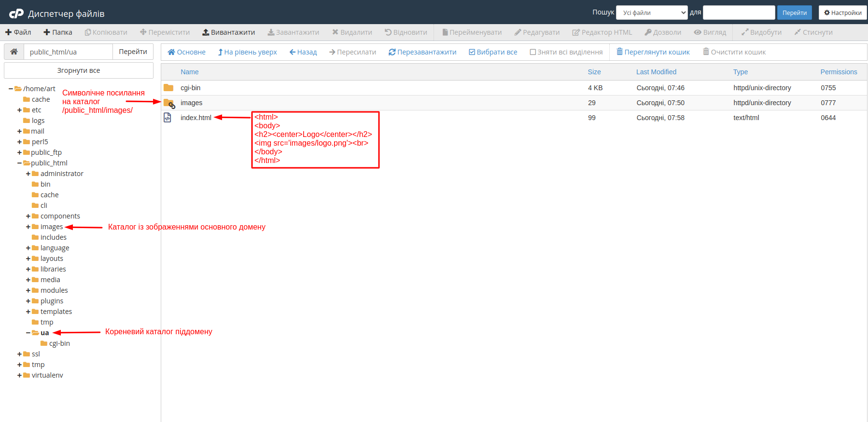868x422 pixels.
Task: Open the 'Усі файли' search scope dropdown
Action: tap(652, 13)
